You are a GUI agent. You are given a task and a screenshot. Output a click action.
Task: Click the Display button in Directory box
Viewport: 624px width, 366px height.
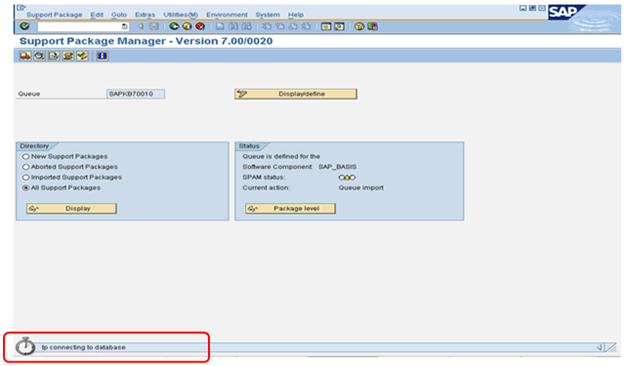click(x=72, y=208)
